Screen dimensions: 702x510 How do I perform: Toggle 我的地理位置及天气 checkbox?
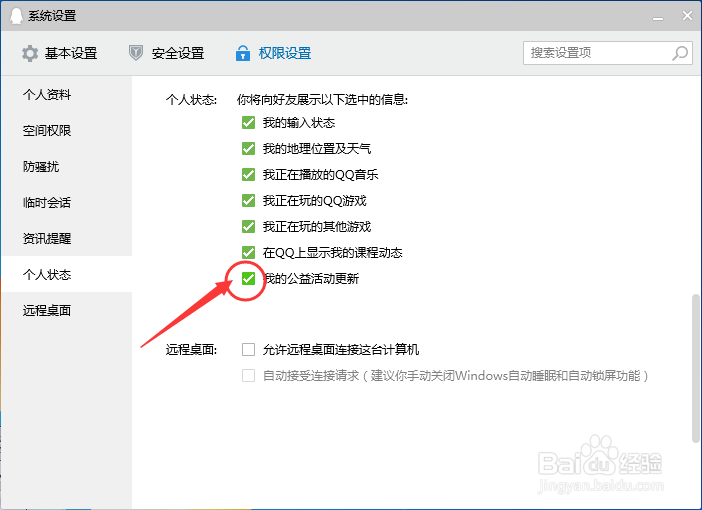[248, 149]
